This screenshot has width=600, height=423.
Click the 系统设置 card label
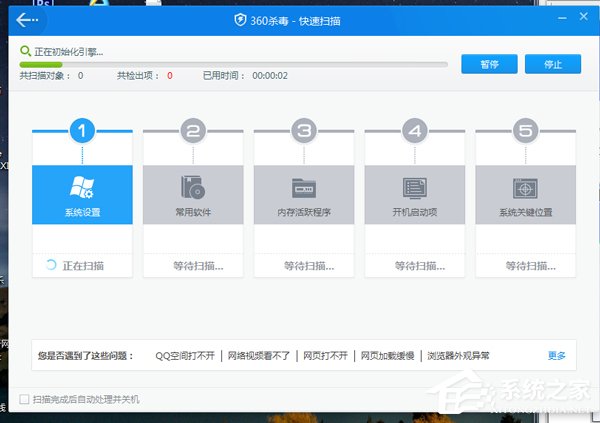[82, 212]
